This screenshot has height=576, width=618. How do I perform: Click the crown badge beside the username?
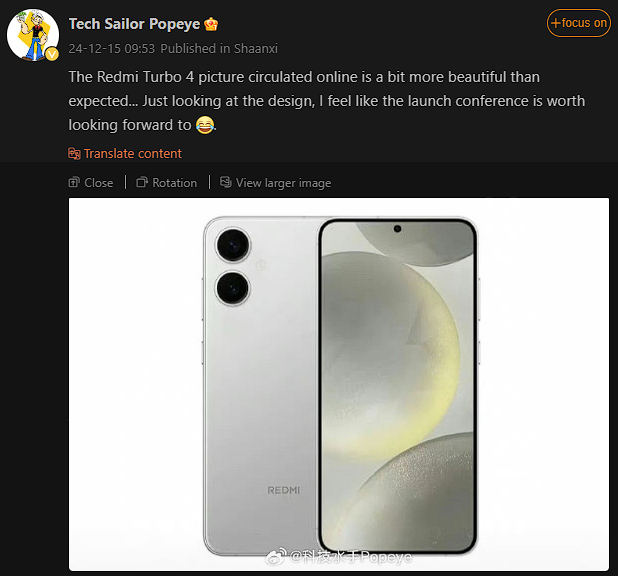(212, 24)
